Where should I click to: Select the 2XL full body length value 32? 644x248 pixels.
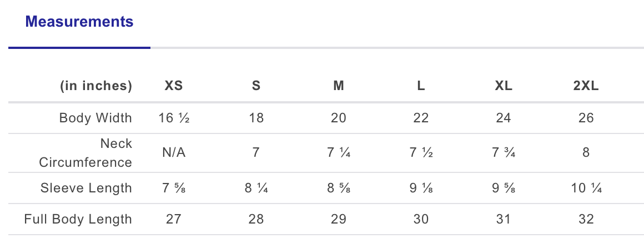tap(586, 219)
